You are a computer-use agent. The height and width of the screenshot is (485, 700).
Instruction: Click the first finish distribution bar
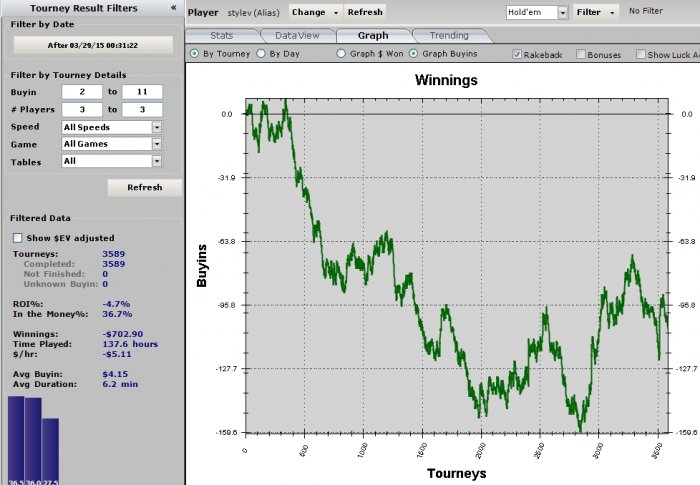16,440
